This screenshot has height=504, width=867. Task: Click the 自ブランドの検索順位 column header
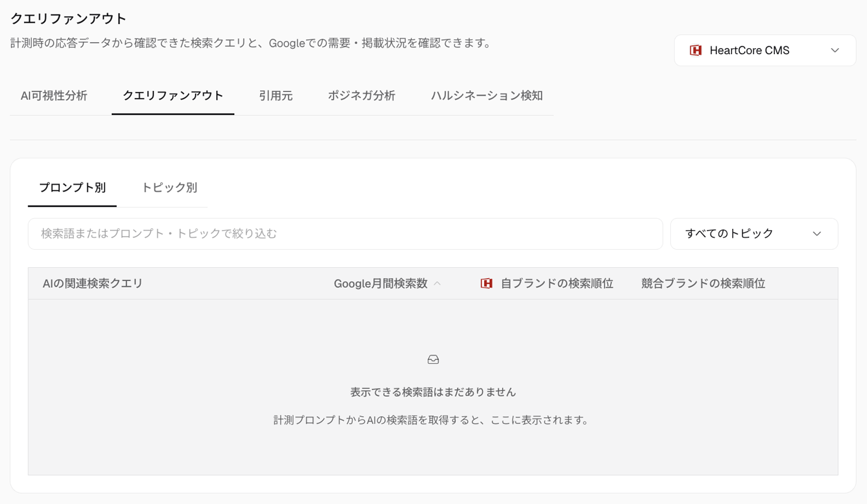[x=556, y=284]
